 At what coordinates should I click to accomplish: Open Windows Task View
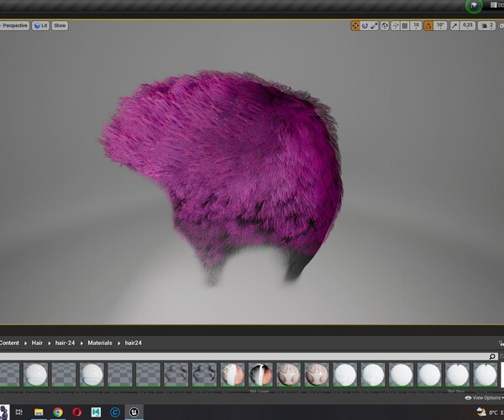pos(19,412)
